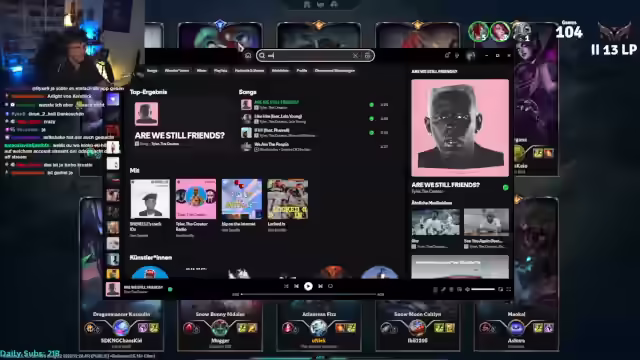Skip to previous track

click(x=296, y=286)
